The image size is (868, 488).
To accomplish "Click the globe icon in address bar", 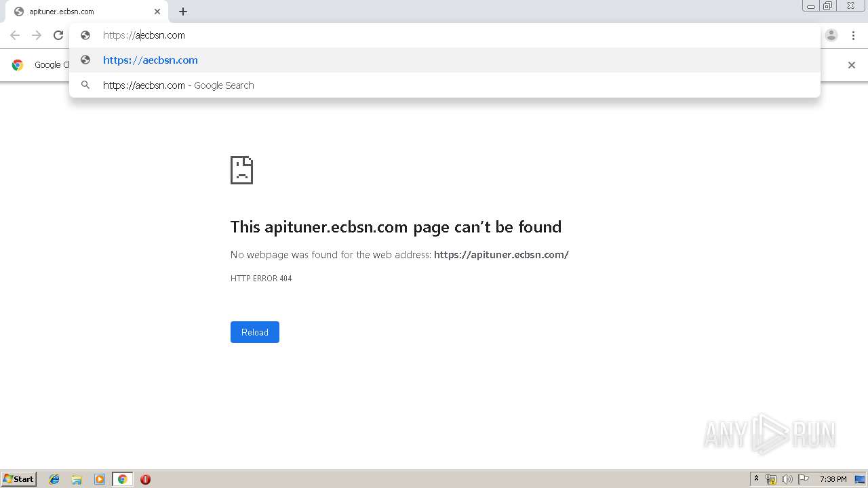I will [85, 35].
